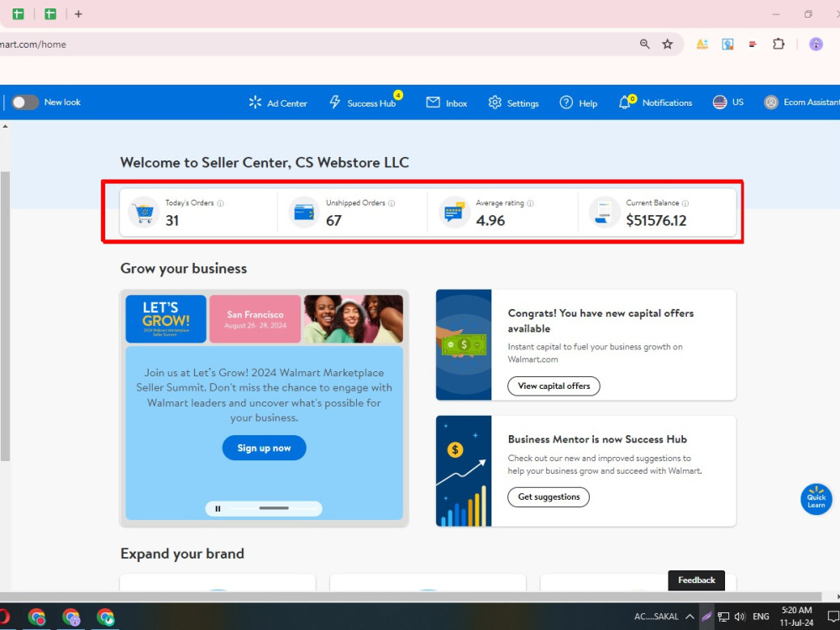Viewport: 840px width, 630px height.
Task: Click the ENG language indicator
Action: point(761,617)
